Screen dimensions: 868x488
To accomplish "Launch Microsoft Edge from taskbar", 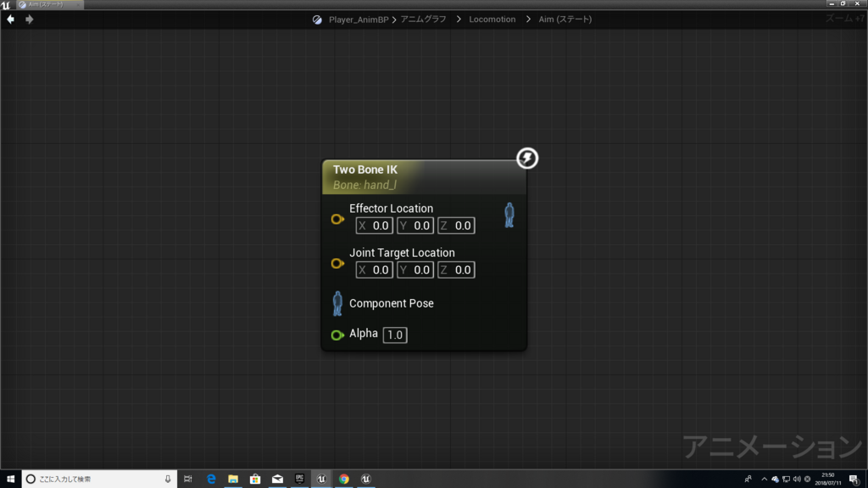I will (211, 479).
